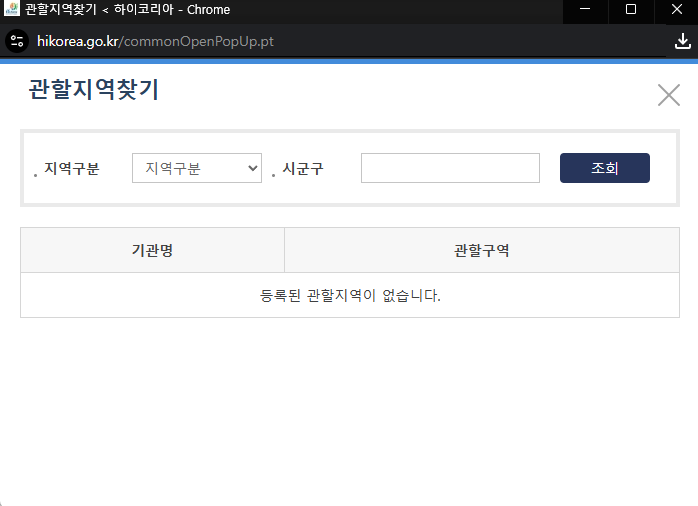
Task: Click the 조회 search button
Action: [x=605, y=168]
